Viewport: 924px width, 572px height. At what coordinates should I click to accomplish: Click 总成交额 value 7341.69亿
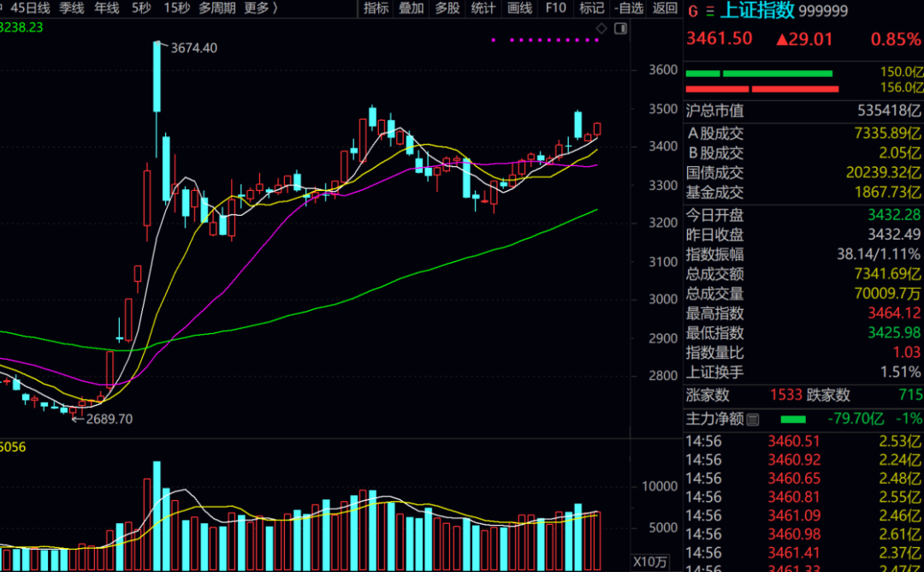click(887, 274)
